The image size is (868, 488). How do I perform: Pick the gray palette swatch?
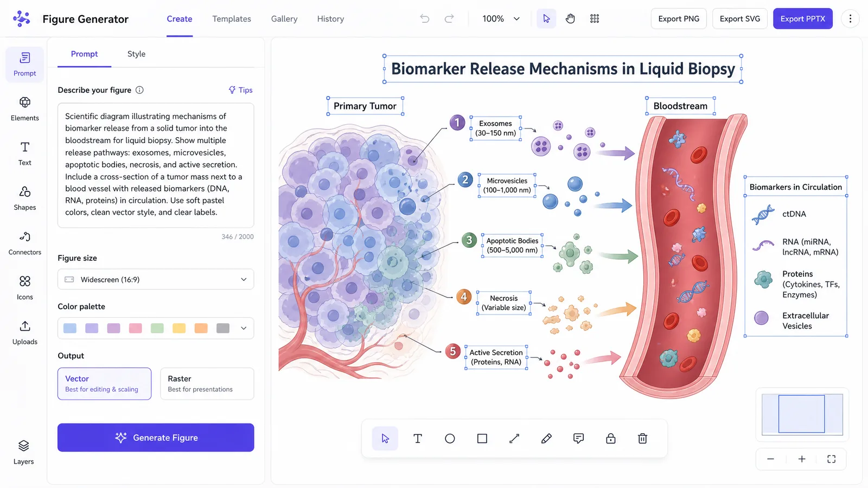(223, 328)
